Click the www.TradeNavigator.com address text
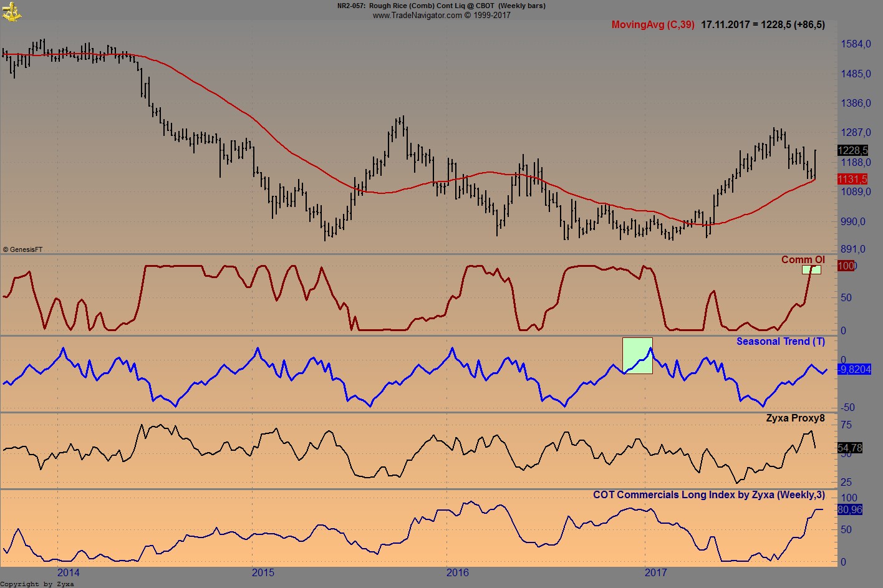 click(442, 15)
